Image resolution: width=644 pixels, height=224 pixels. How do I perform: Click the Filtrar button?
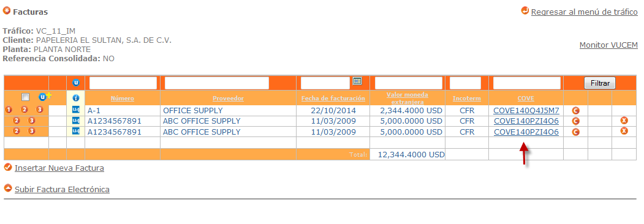click(x=600, y=83)
